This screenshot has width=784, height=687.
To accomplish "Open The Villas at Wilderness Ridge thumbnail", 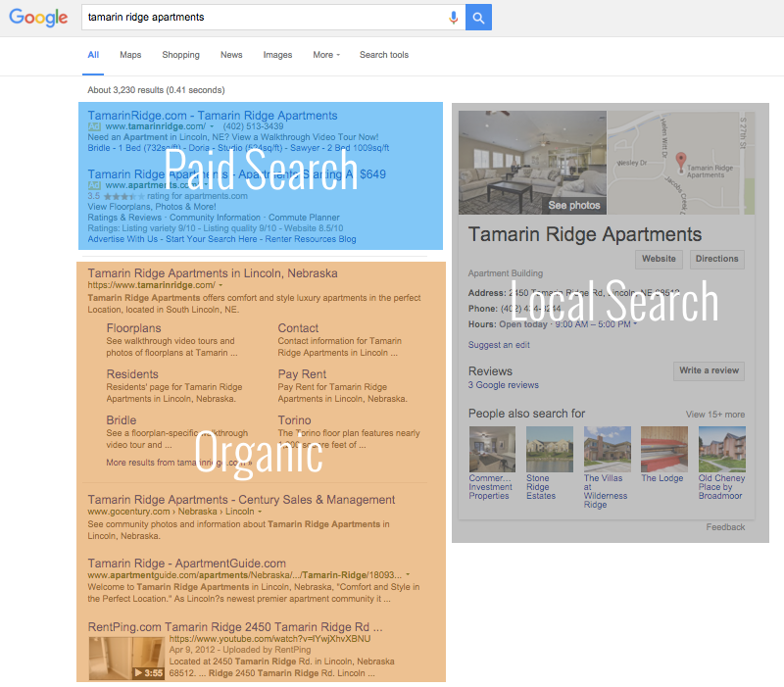I will [607, 449].
